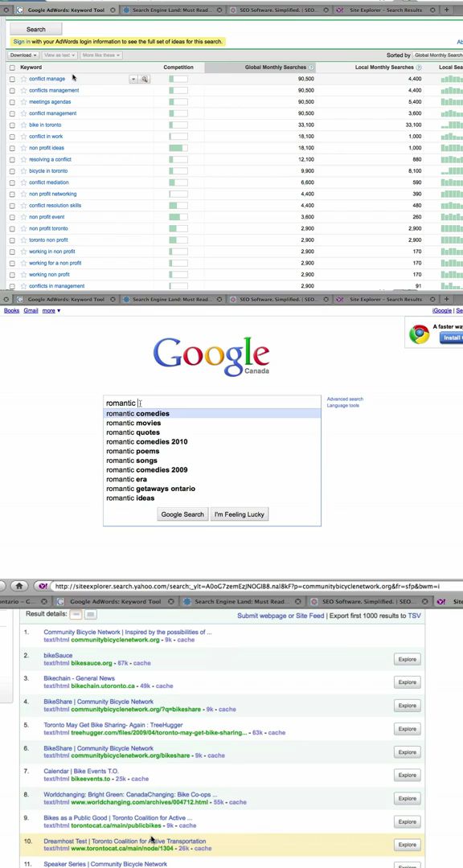Check the box for "bike in toronto"
The image size is (463, 868).
coord(12,125)
